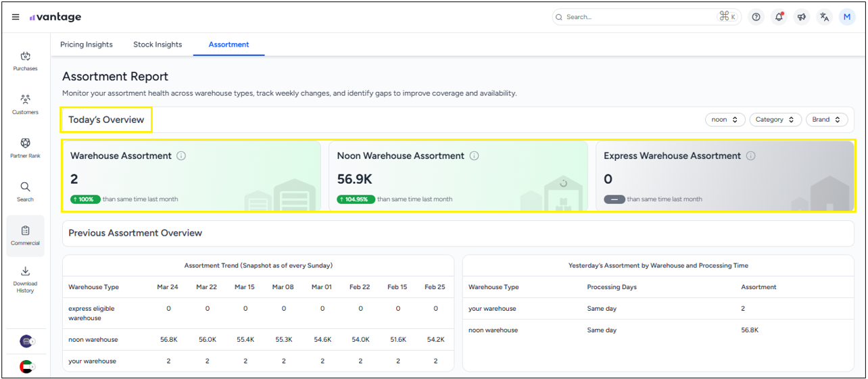Click info icon beside Warehouse Assortment
The height and width of the screenshot is (379, 868).
181,156
